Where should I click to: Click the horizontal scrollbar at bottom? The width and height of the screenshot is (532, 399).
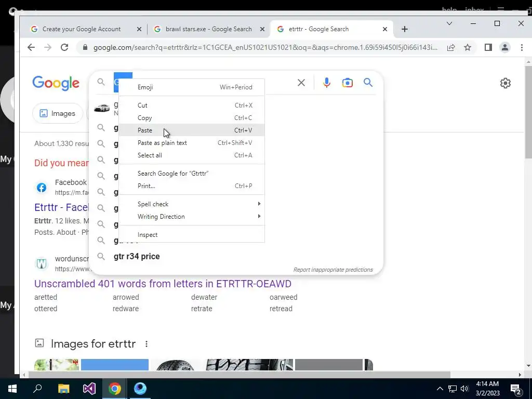[239, 375]
